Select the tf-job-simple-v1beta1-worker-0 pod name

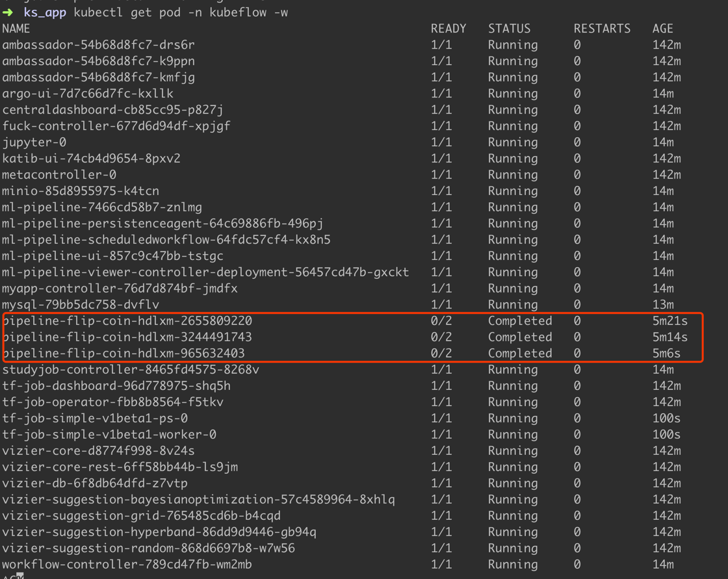click(109, 435)
